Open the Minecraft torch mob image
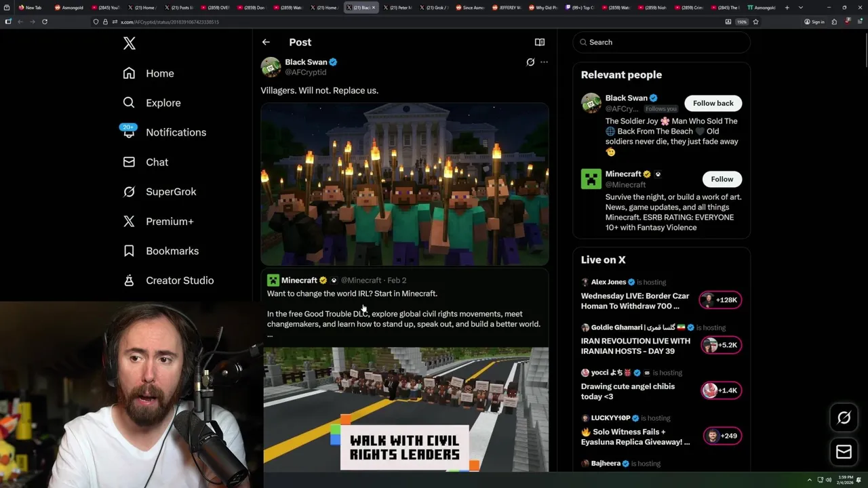This screenshot has height=488, width=868. click(405, 184)
